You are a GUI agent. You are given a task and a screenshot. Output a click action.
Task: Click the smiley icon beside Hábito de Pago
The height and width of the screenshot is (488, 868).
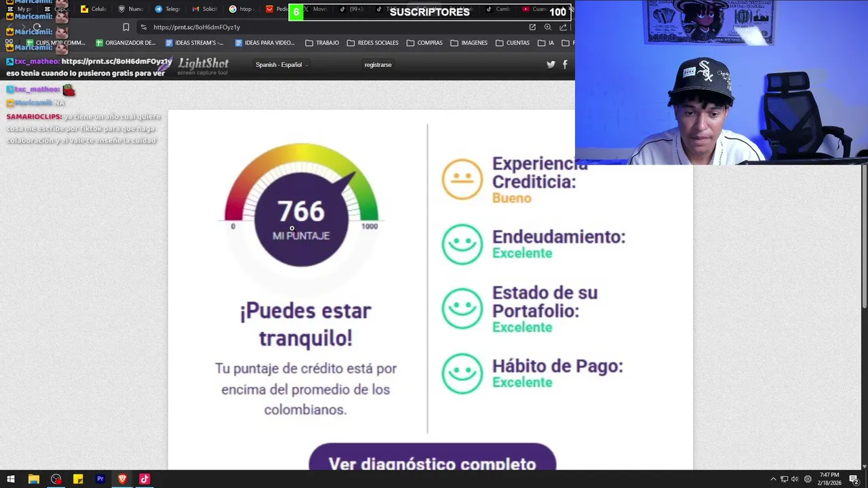point(462,373)
